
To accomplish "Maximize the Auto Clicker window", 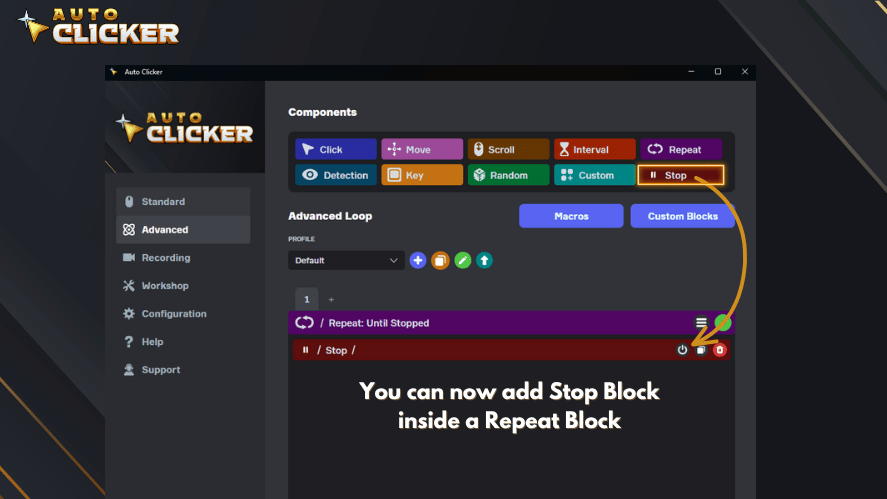I will (x=718, y=72).
